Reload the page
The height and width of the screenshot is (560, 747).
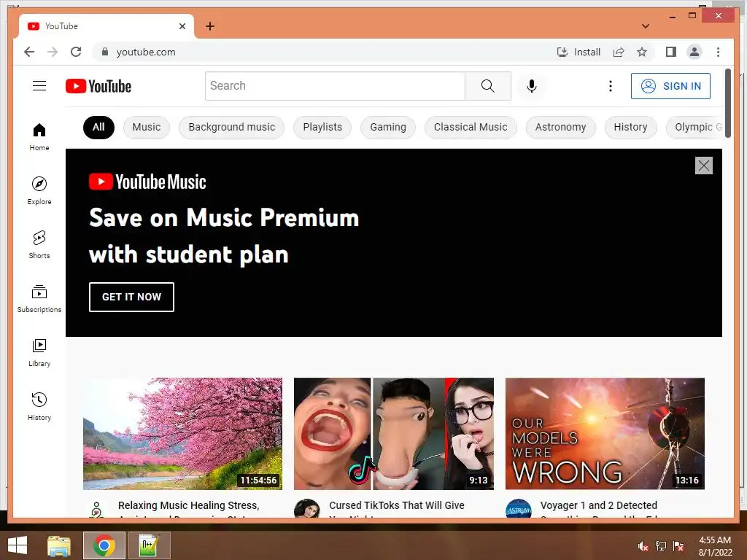76,52
